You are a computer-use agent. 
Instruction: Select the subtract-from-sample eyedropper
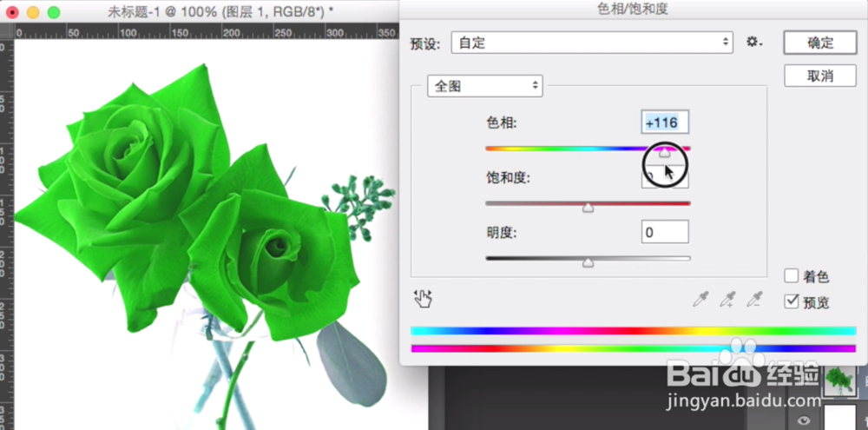click(754, 299)
